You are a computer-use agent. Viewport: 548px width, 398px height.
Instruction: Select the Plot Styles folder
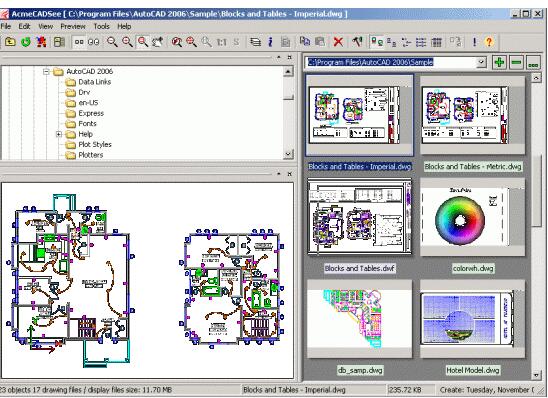tap(95, 145)
